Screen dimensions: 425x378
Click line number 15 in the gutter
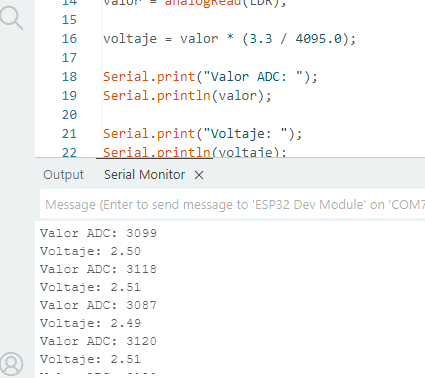pos(69,20)
